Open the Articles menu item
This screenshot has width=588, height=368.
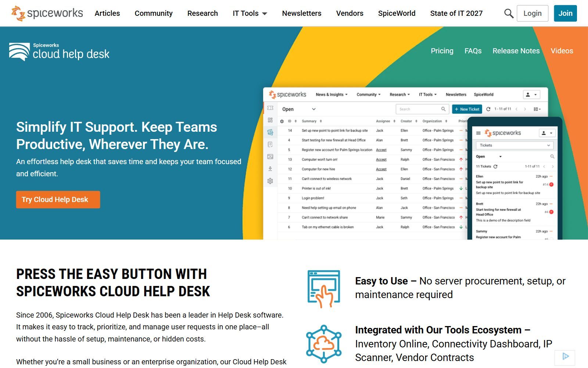pos(107,13)
